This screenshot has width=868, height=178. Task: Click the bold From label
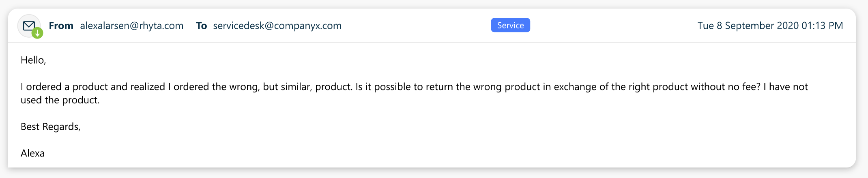pyautogui.click(x=61, y=26)
